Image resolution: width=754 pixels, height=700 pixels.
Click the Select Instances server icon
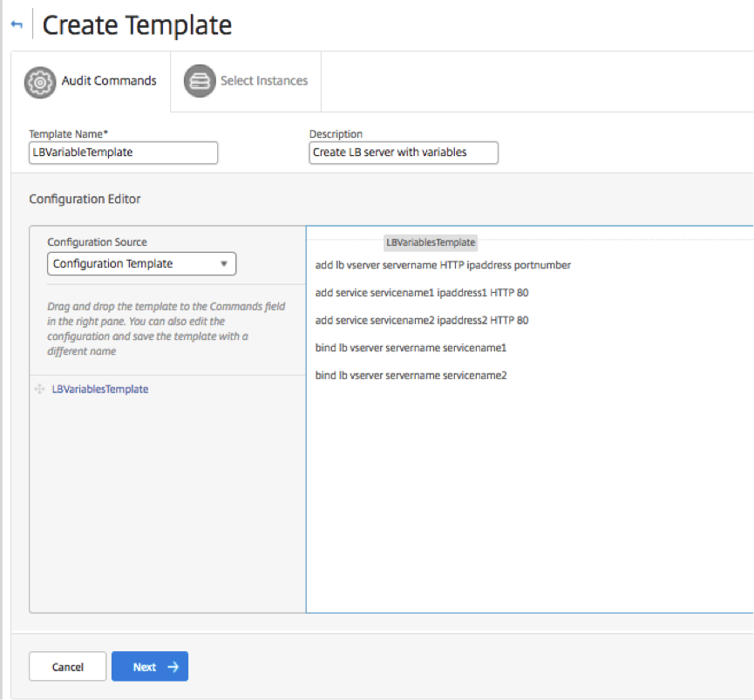pos(200,81)
